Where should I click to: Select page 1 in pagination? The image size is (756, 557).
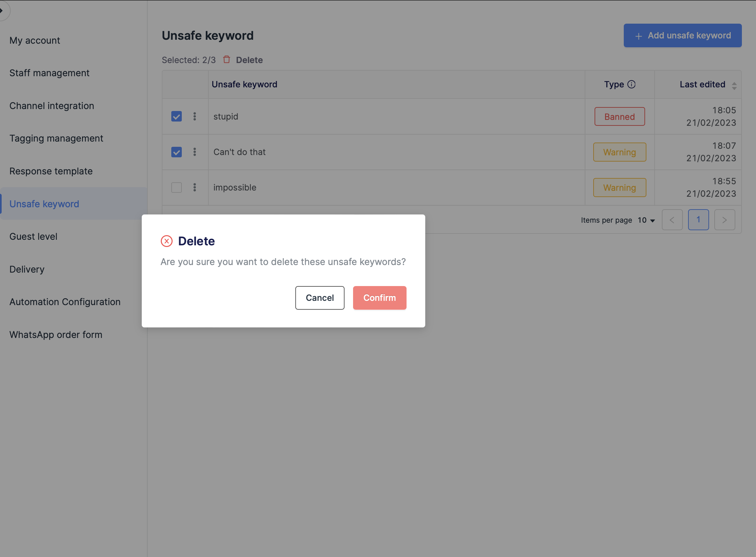point(698,220)
